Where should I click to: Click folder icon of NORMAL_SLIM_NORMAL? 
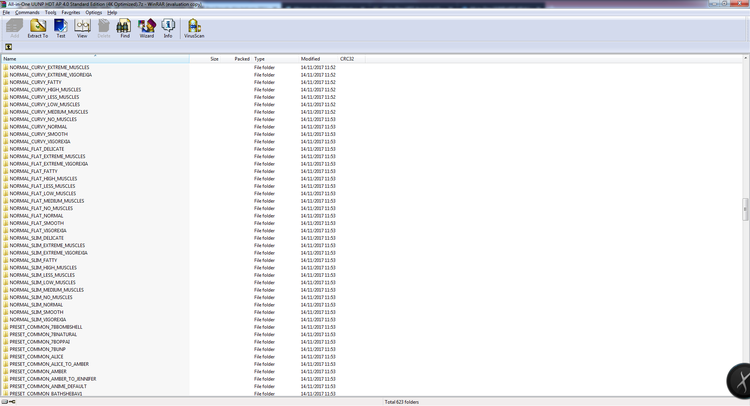point(6,305)
